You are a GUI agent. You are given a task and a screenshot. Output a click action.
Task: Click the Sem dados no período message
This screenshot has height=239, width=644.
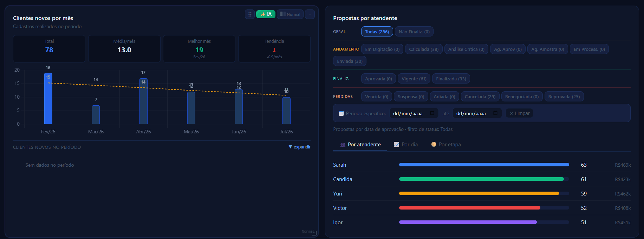[50, 165]
